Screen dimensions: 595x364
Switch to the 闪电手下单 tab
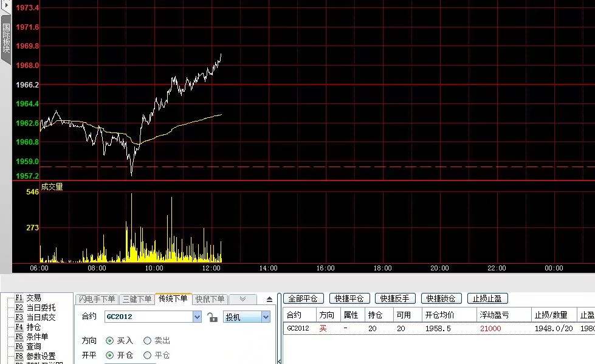(97, 299)
